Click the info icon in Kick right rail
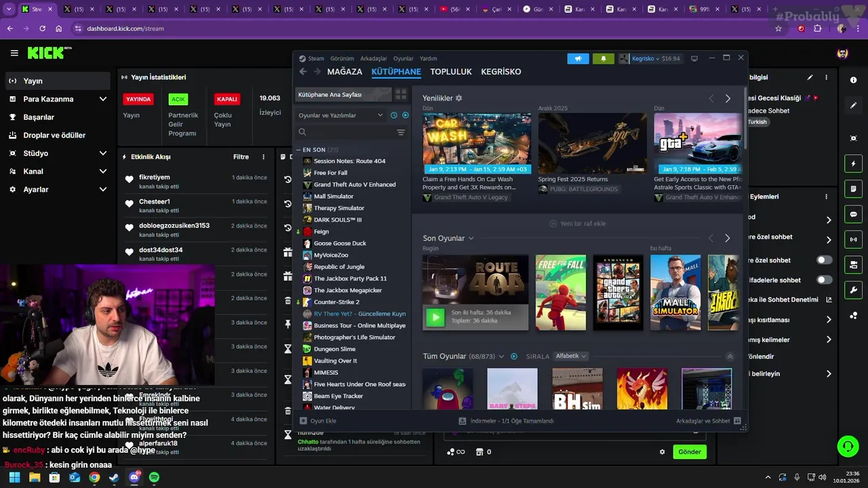The width and height of the screenshot is (868, 488). click(x=853, y=80)
